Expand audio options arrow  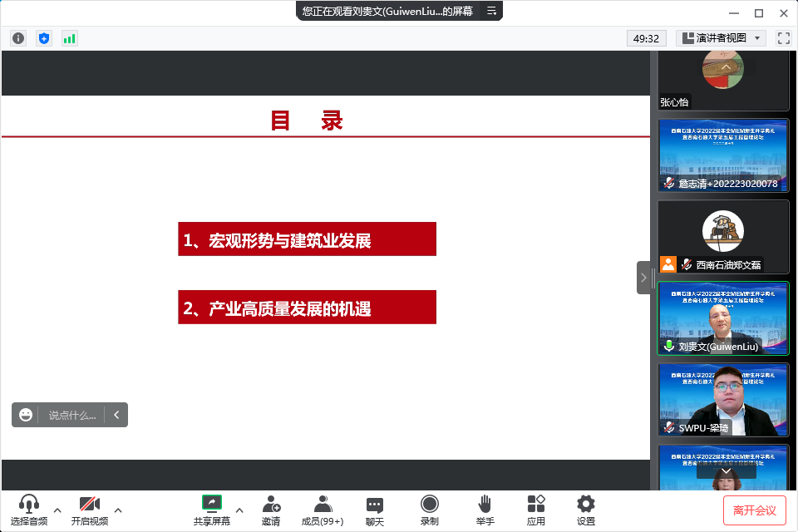pyautogui.click(x=57, y=510)
